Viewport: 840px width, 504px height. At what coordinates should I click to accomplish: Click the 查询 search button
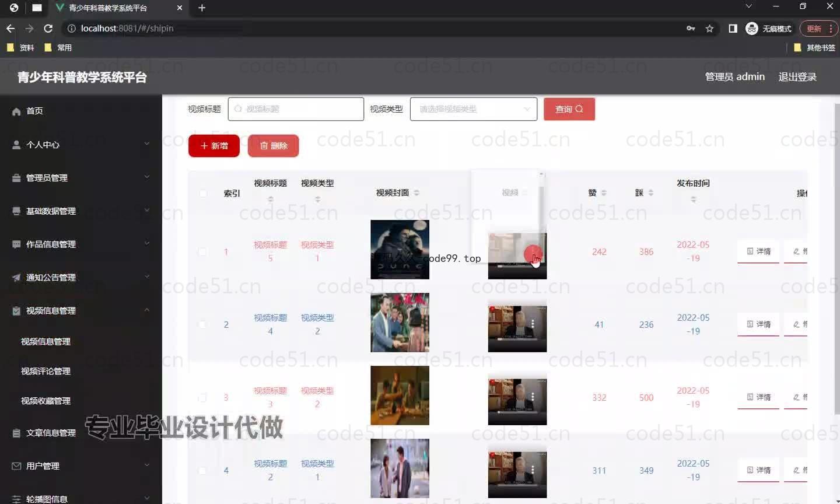coord(569,109)
